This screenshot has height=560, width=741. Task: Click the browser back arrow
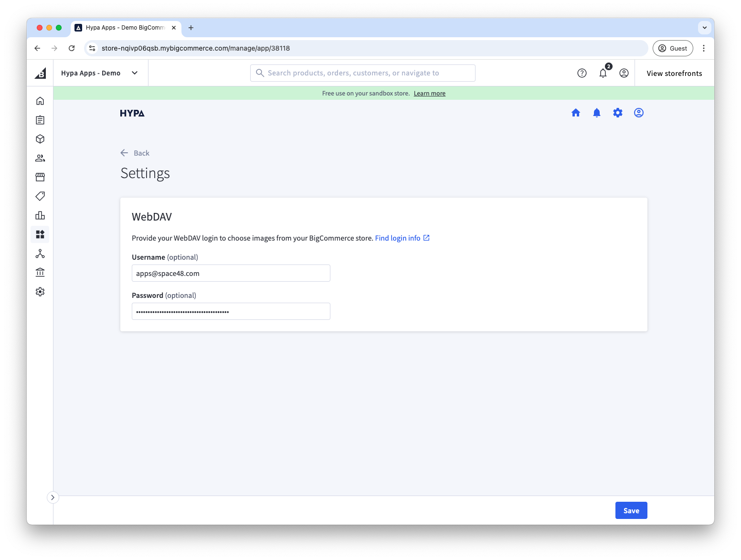point(37,48)
